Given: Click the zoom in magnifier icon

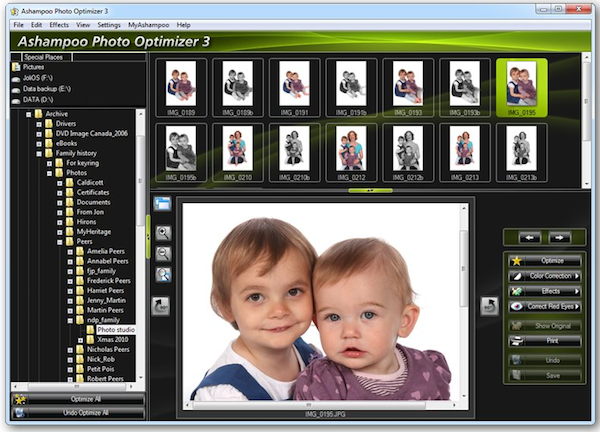Looking at the screenshot, I should [162, 234].
